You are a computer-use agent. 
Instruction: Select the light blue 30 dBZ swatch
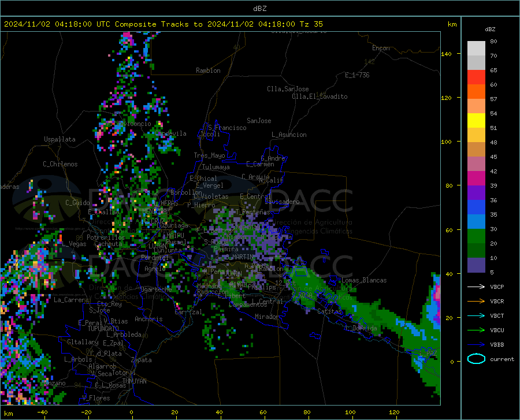tap(476, 222)
